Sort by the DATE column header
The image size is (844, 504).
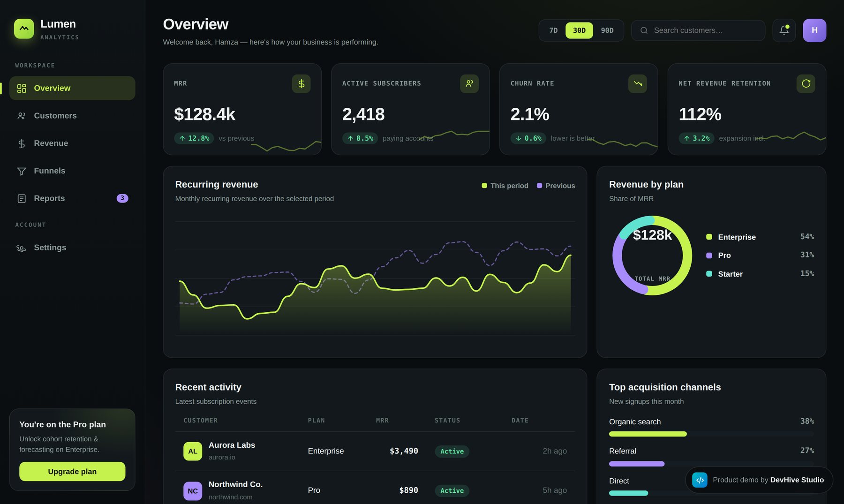[x=520, y=421]
